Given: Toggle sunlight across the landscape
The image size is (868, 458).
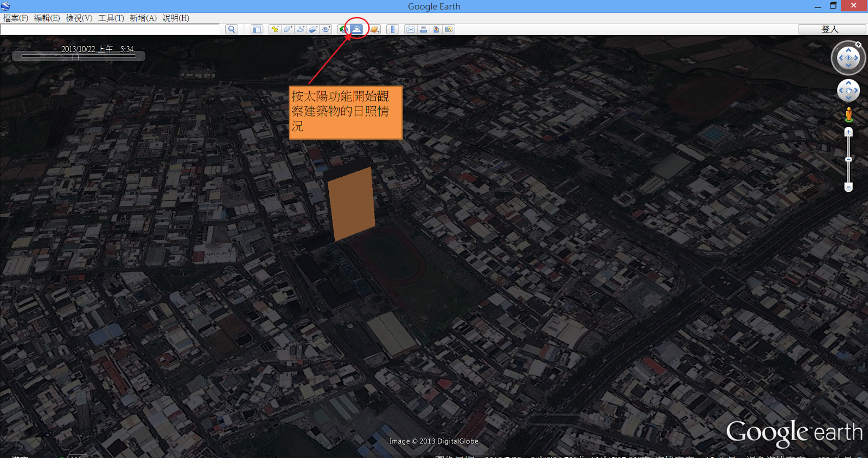Looking at the screenshot, I should click(x=356, y=29).
